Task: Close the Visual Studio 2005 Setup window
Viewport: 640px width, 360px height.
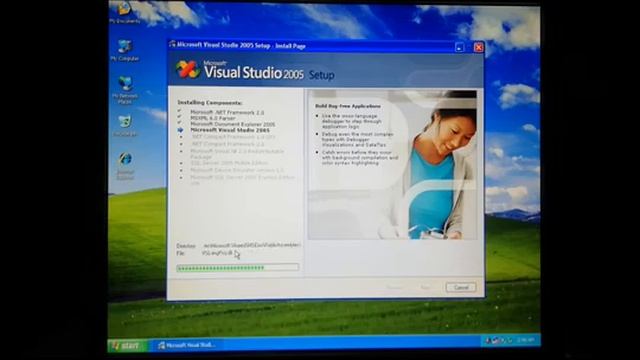Action: pyautogui.click(x=478, y=47)
